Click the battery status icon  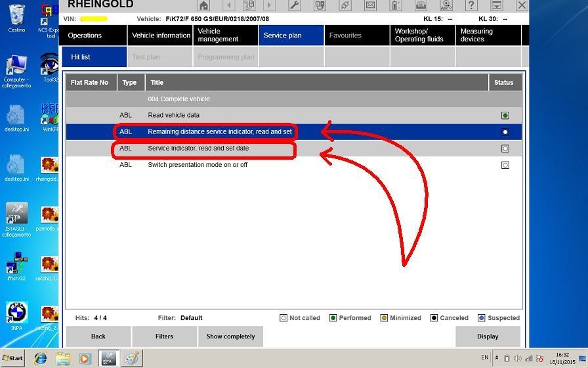click(396, 5)
